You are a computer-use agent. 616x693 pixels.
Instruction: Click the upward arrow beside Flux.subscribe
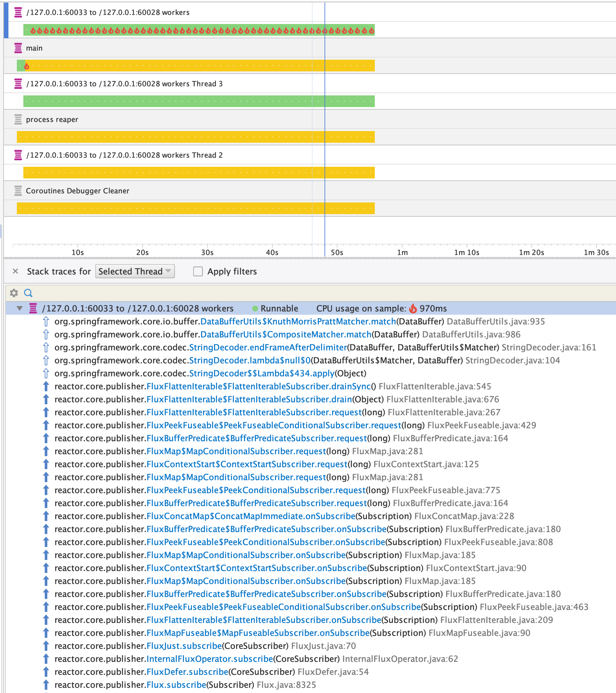pyautogui.click(x=46, y=685)
